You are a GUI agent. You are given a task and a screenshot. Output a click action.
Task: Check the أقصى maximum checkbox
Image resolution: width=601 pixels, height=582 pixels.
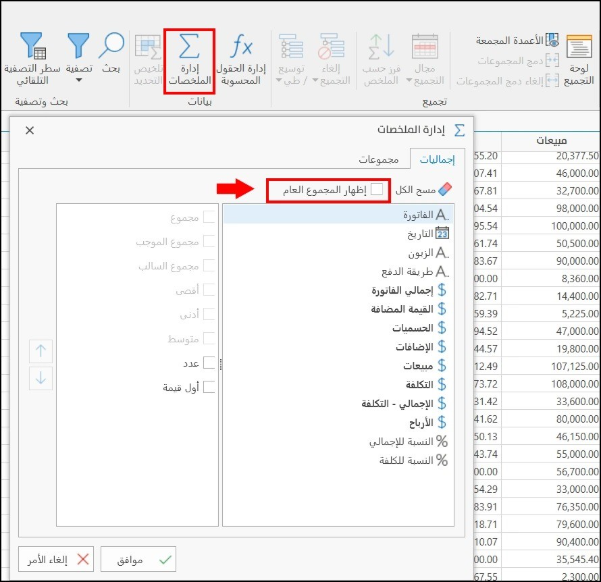pos(209,290)
